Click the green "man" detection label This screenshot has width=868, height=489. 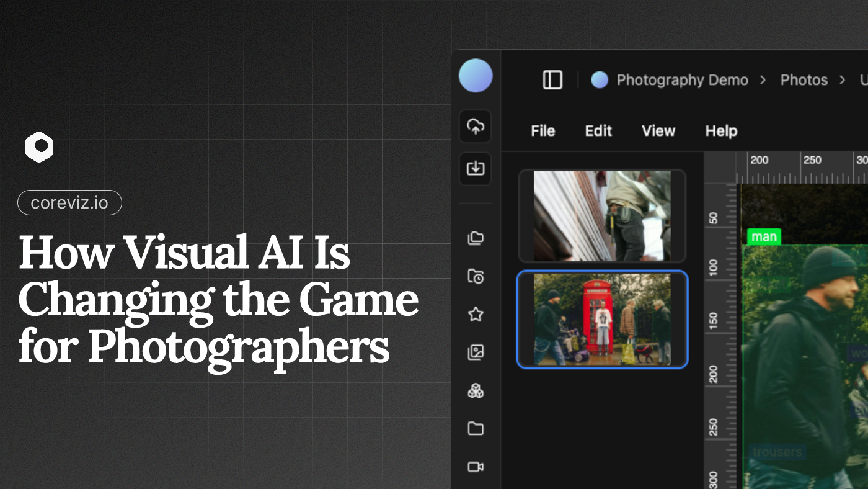click(x=764, y=236)
